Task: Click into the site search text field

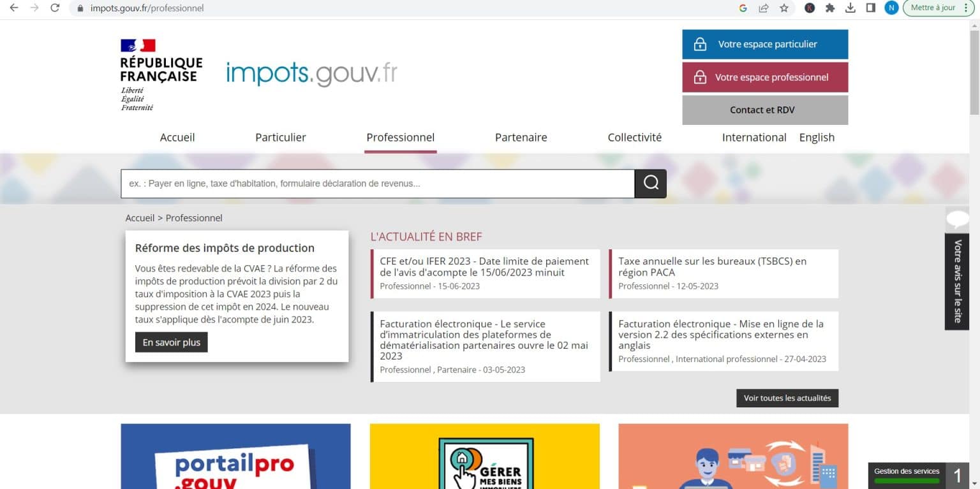Action: click(377, 184)
